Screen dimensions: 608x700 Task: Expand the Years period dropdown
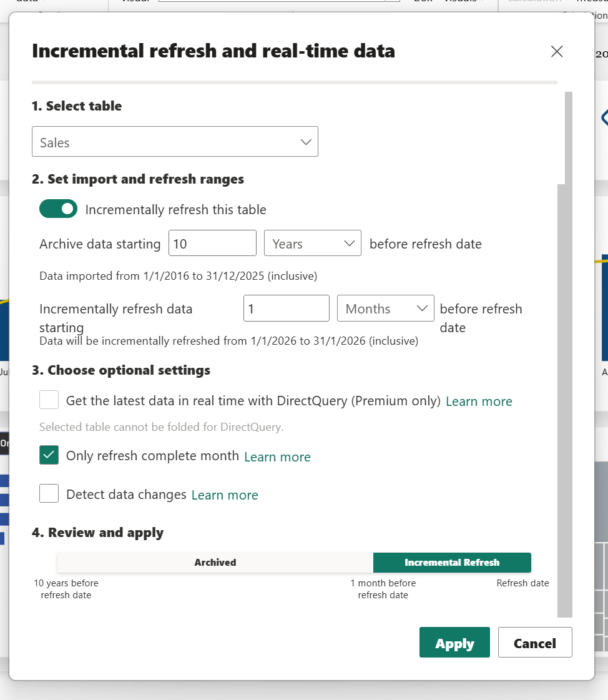click(x=313, y=244)
